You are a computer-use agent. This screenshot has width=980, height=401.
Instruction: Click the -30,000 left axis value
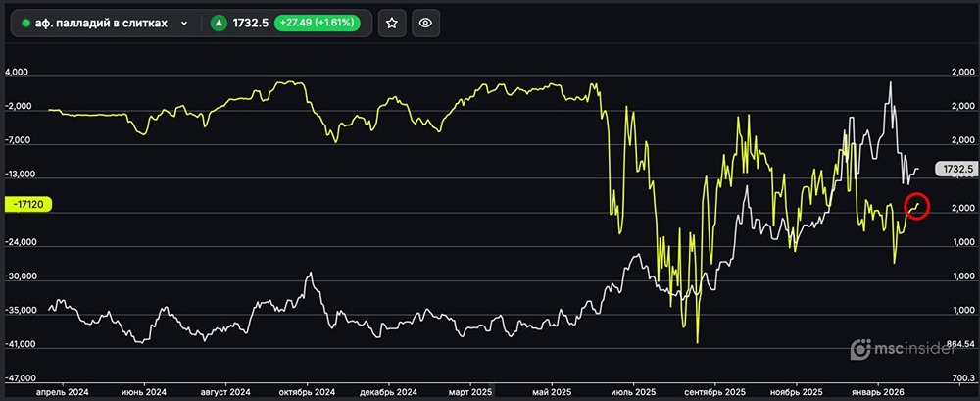[20, 276]
